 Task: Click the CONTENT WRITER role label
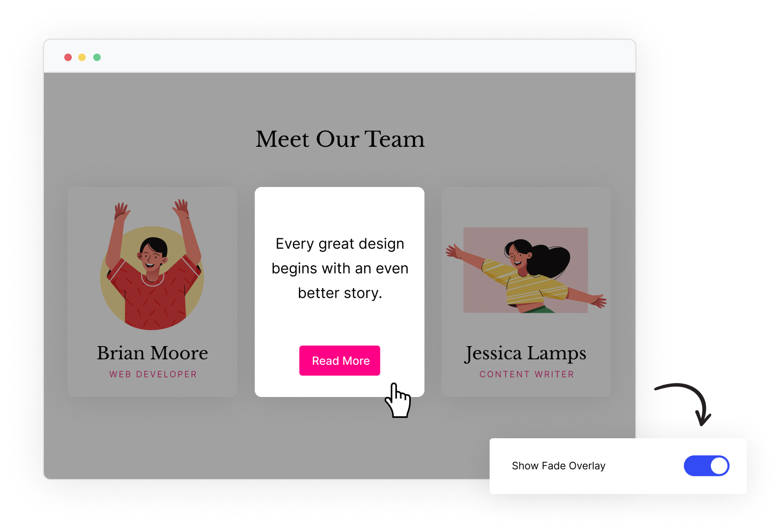point(527,374)
